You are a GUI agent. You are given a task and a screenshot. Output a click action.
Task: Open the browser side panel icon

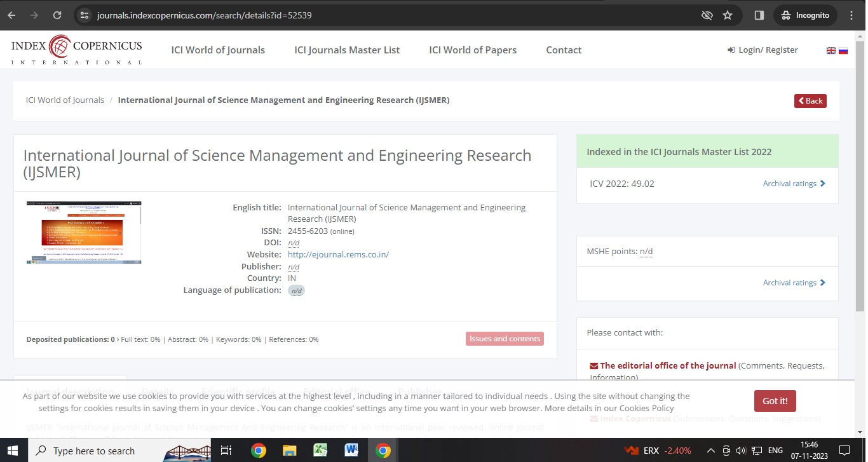click(x=759, y=15)
